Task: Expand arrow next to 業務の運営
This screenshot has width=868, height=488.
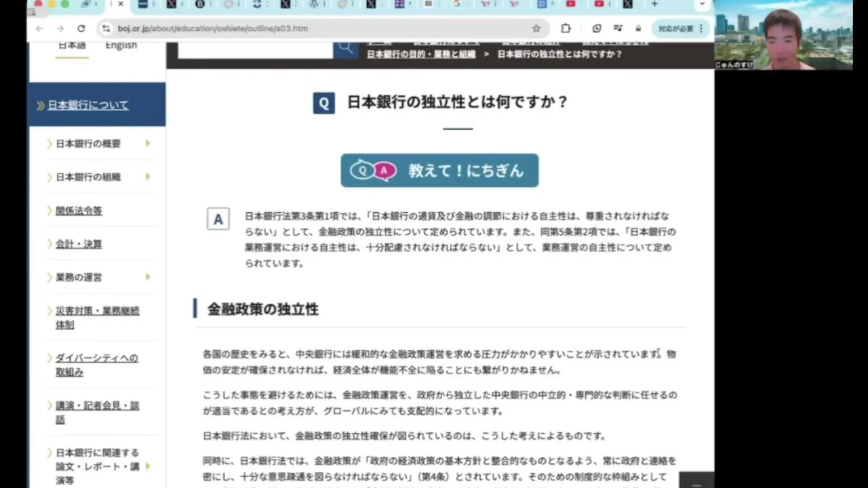Action: [147, 277]
